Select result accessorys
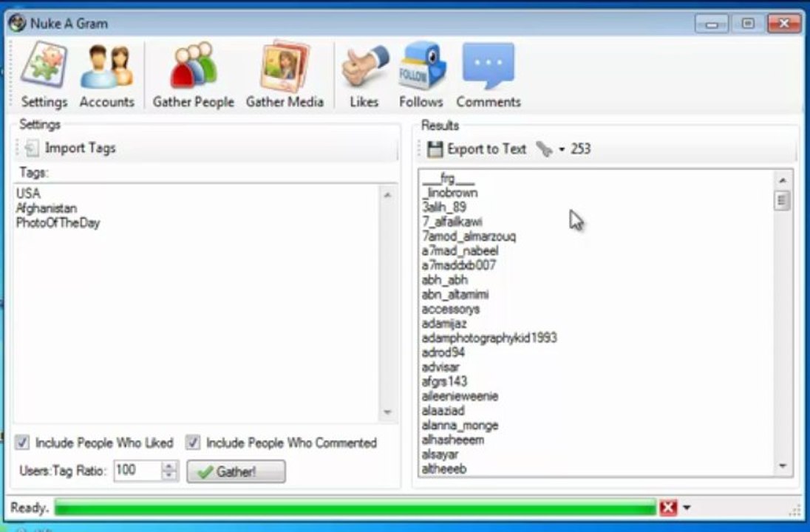810x532 pixels. click(x=451, y=309)
